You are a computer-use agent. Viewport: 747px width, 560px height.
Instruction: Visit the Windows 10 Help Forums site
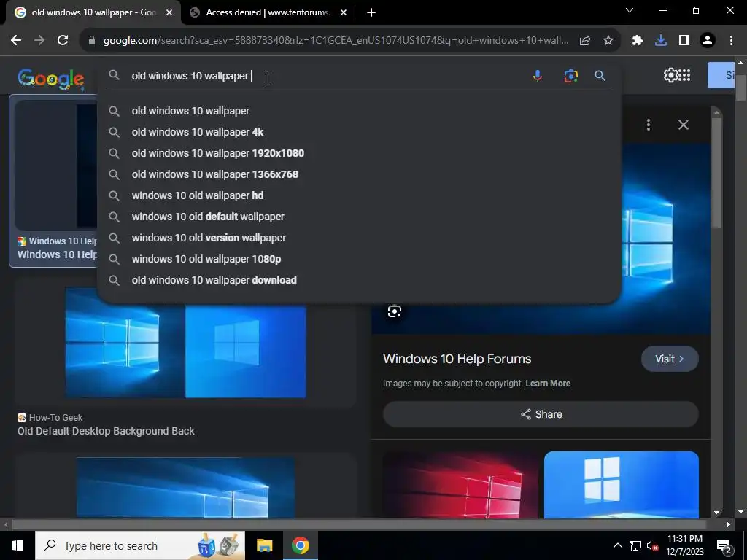(670, 359)
